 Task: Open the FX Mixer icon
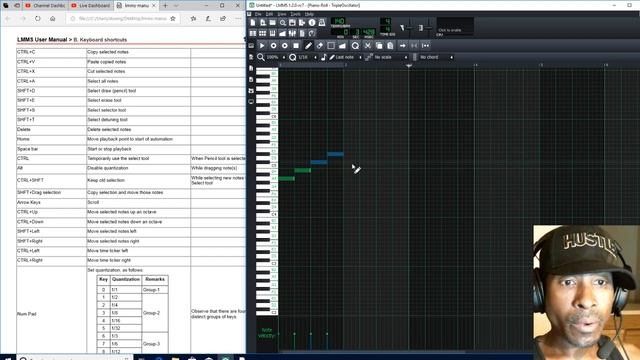click(292, 33)
